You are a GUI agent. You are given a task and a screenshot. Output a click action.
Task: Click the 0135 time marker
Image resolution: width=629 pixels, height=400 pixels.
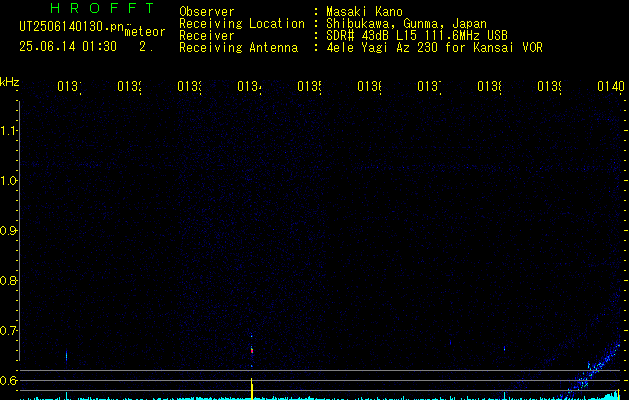tap(309, 87)
